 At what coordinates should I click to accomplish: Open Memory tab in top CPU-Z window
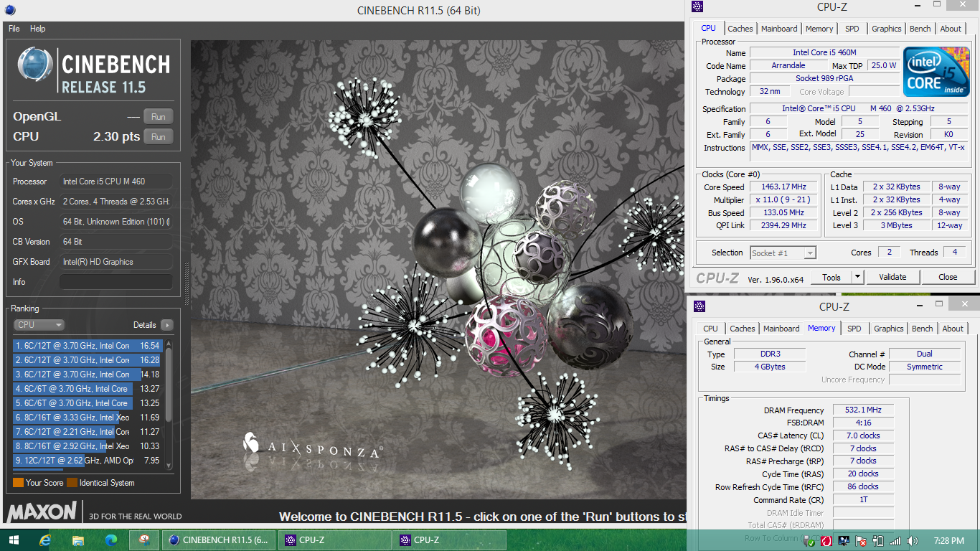point(819,29)
